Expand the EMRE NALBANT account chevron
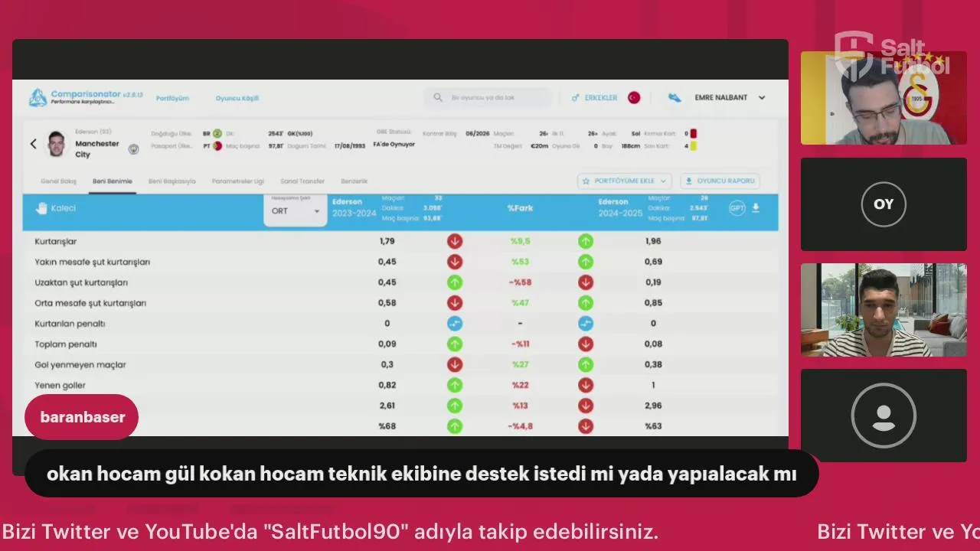The height and width of the screenshot is (551, 980). click(x=762, y=98)
